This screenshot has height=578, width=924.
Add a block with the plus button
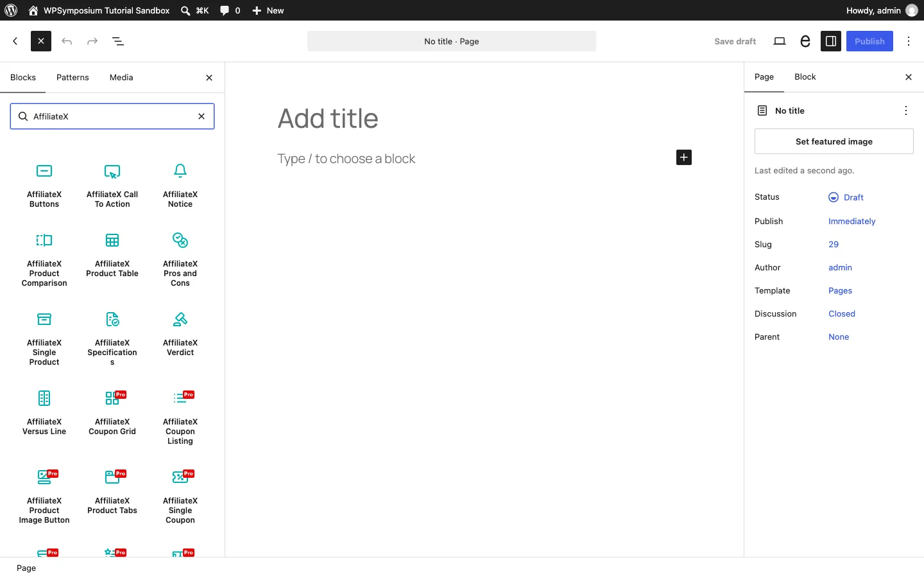point(684,157)
